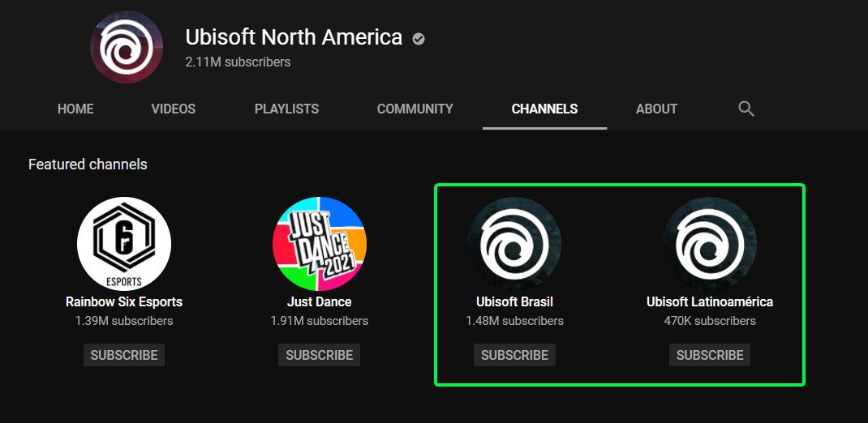Open the channel search magnifier icon
This screenshot has width=868, height=423.
(x=746, y=109)
